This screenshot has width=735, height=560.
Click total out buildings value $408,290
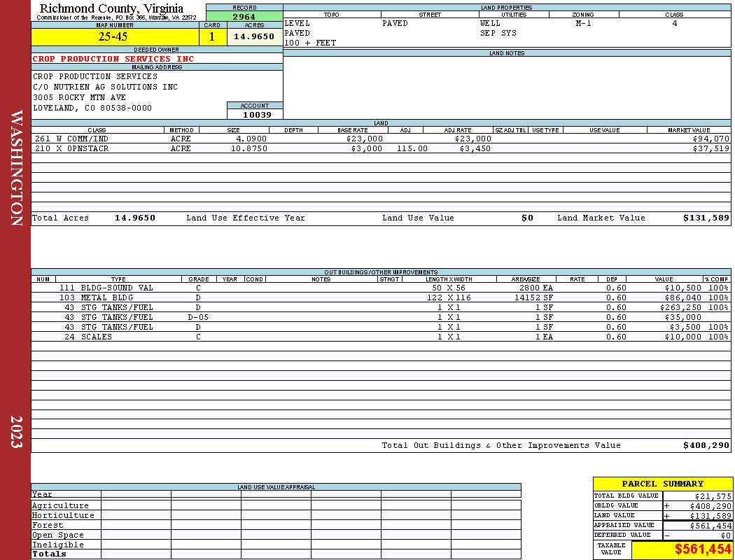coord(706,446)
